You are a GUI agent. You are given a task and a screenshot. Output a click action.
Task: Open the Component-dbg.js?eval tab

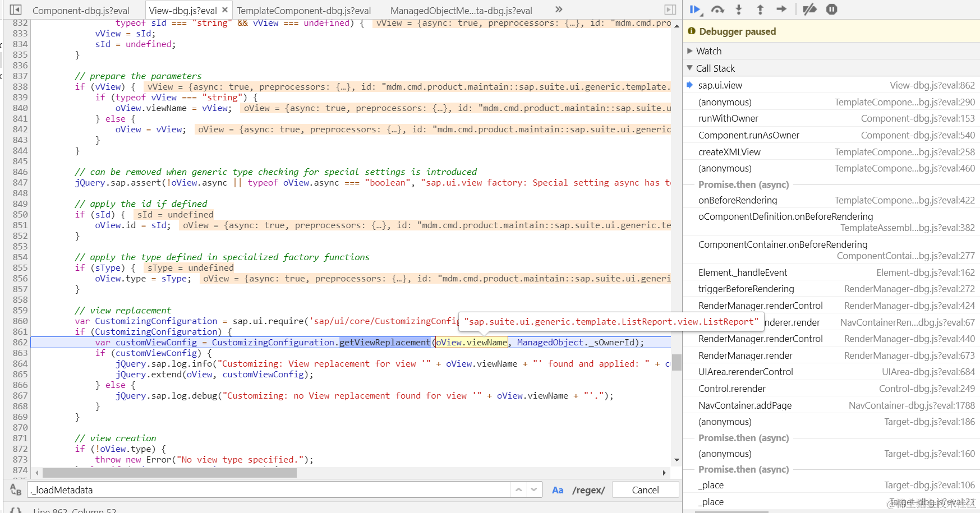click(81, 11)
